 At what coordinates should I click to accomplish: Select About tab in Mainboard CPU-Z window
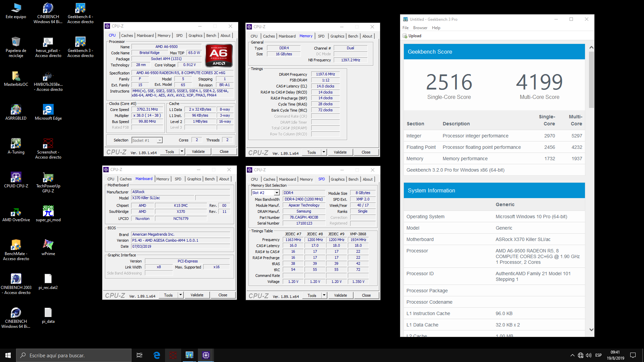(224, 179)
